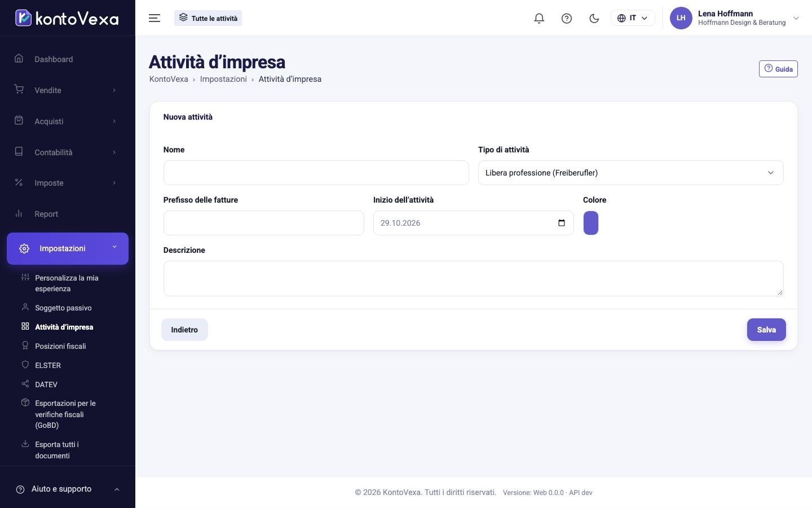
Task: Expand the Acquisti submenu chevron
Action: tap(114, 121)
